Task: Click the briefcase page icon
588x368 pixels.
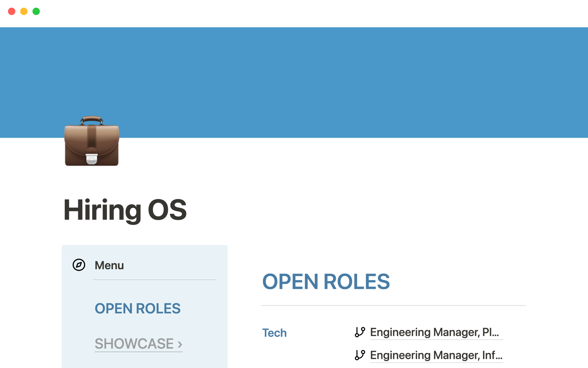Action: click(x=92, y=141)
